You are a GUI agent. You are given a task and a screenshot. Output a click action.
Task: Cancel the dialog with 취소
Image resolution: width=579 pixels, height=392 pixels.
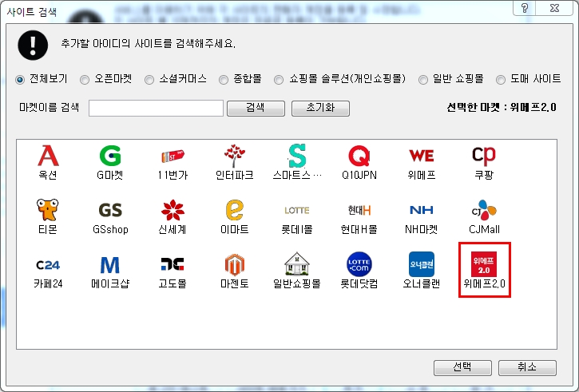[x=527, y=367]
